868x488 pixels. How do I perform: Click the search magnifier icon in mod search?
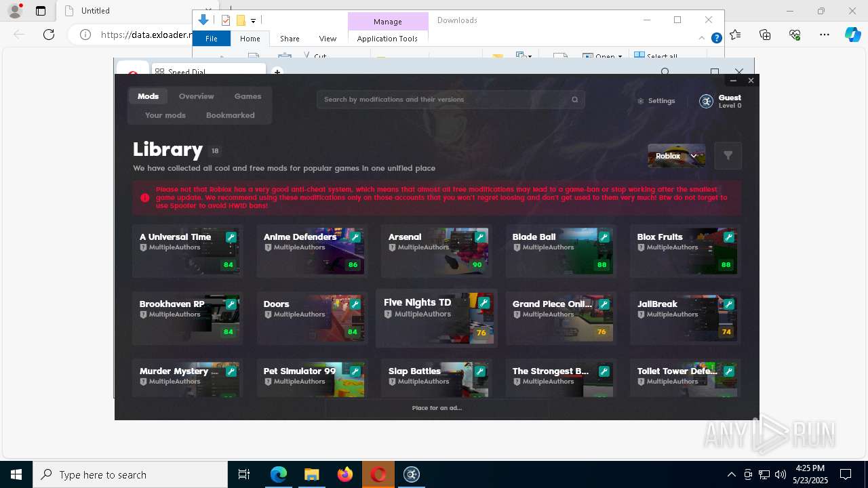575,100
